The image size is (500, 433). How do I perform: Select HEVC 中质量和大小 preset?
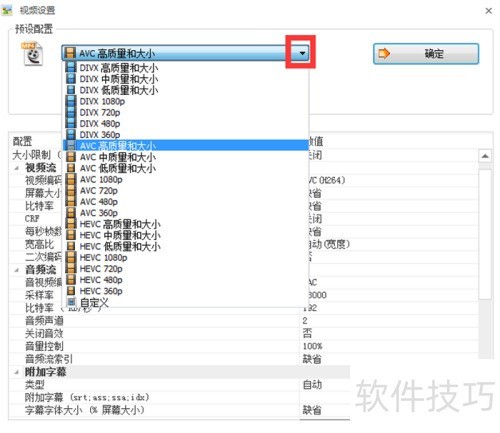(186, 235)
